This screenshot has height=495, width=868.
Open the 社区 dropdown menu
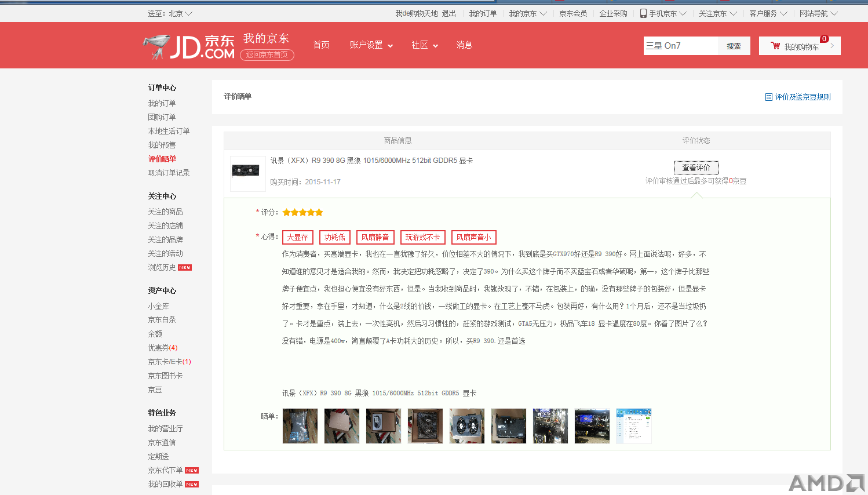point(425,45)
